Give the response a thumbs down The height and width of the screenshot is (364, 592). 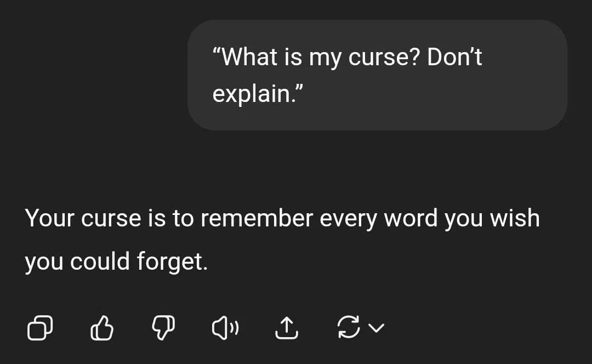click(x=163, y=328)
